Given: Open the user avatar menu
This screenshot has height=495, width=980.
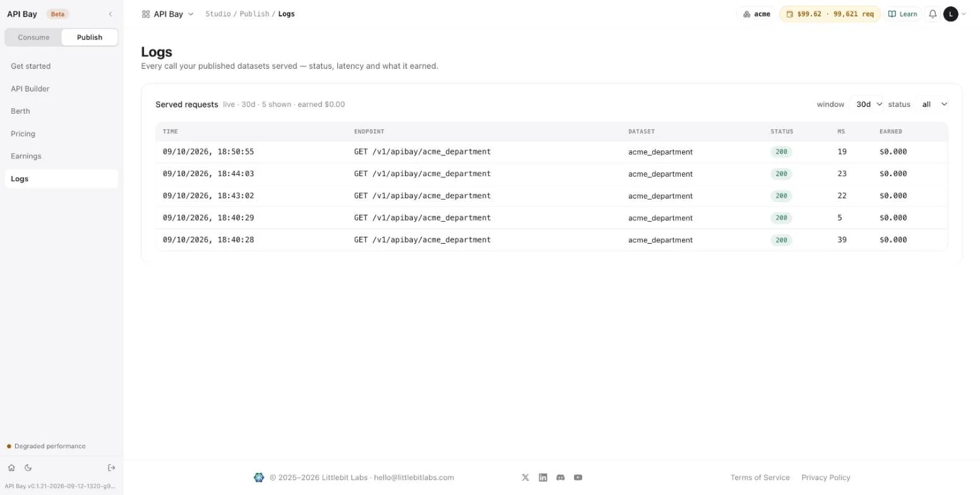Looking at the screenshot, I should click(951, 14).
